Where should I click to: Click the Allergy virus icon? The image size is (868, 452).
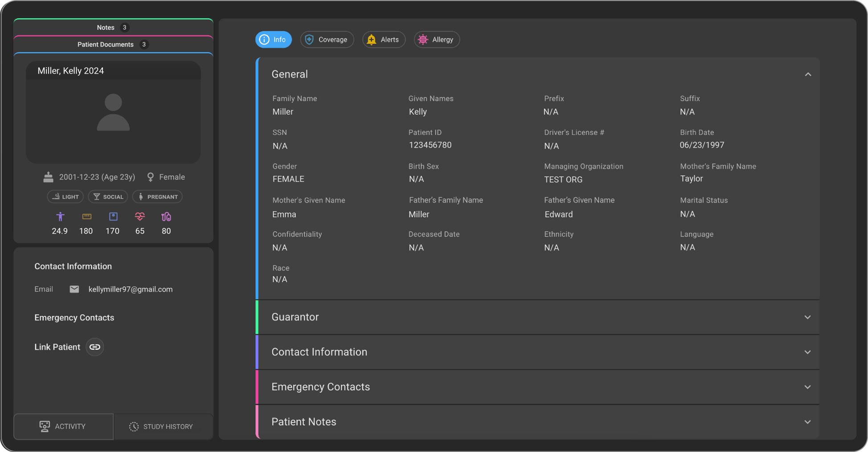(423, 39)
